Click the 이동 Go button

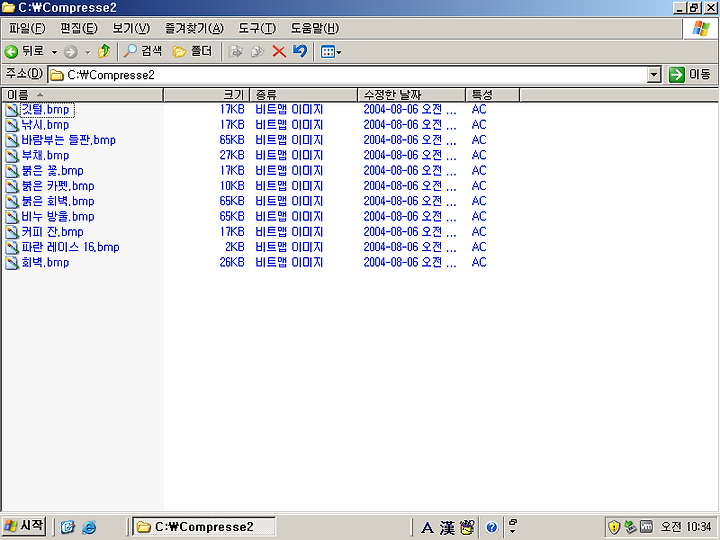coord(690,74)
